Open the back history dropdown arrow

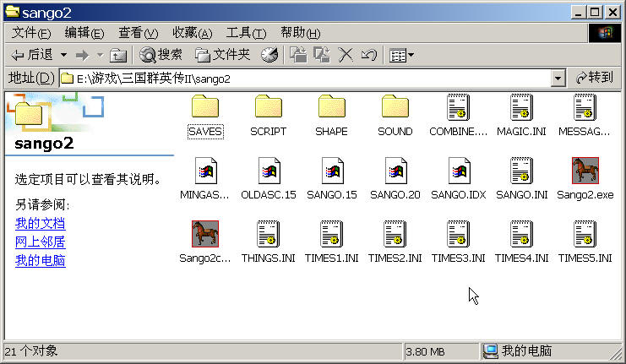tap(63, 55)
